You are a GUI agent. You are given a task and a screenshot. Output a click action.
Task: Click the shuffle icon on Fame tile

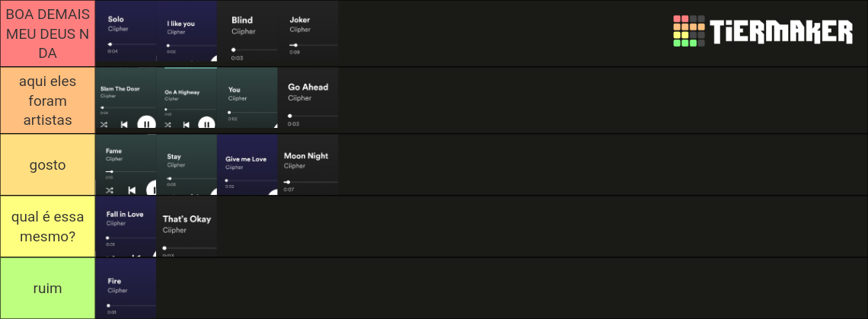click(x=110, y=190)
